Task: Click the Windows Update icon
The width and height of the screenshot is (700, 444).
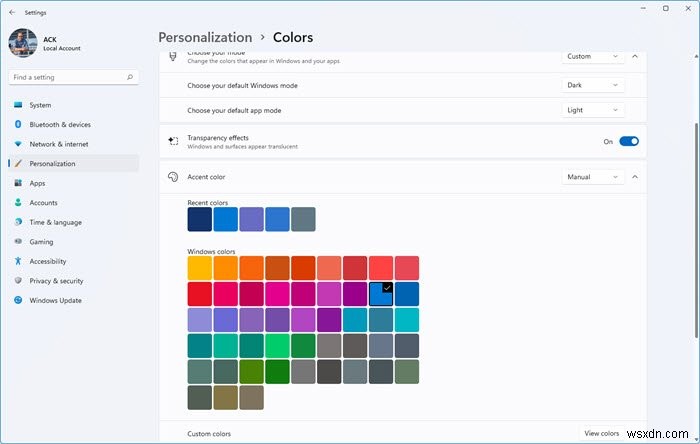Action: pyautogui.click(x=17, y=300)
